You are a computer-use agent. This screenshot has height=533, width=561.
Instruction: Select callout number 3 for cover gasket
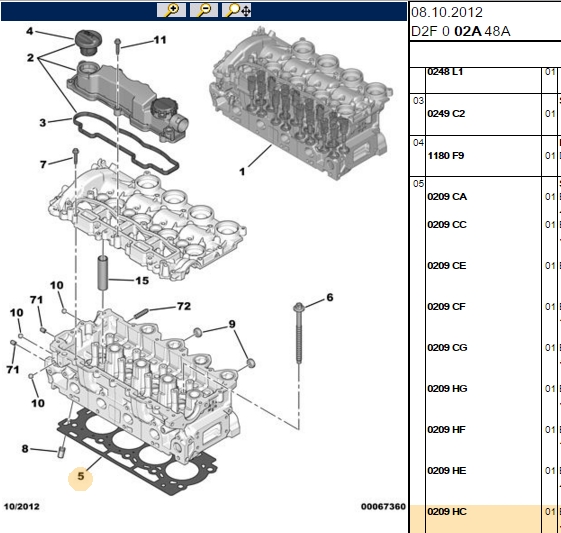(43, 123)
